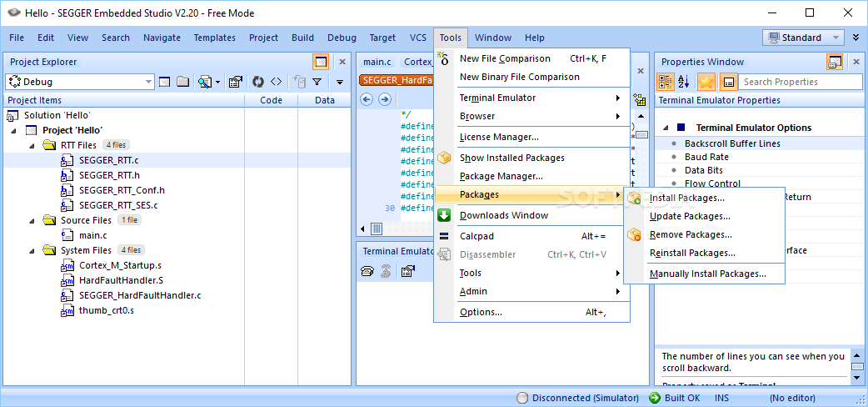
Task: Click the yellow grid icon at the editor's right edge
Action: click(x=640, y=100)
